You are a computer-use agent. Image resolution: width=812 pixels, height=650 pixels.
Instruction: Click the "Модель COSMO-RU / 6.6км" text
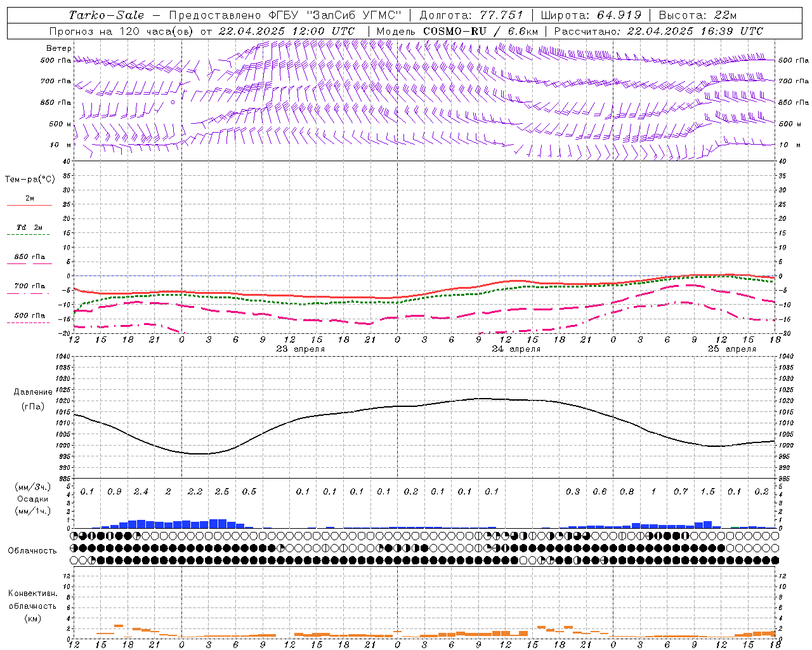click(457, 31)
